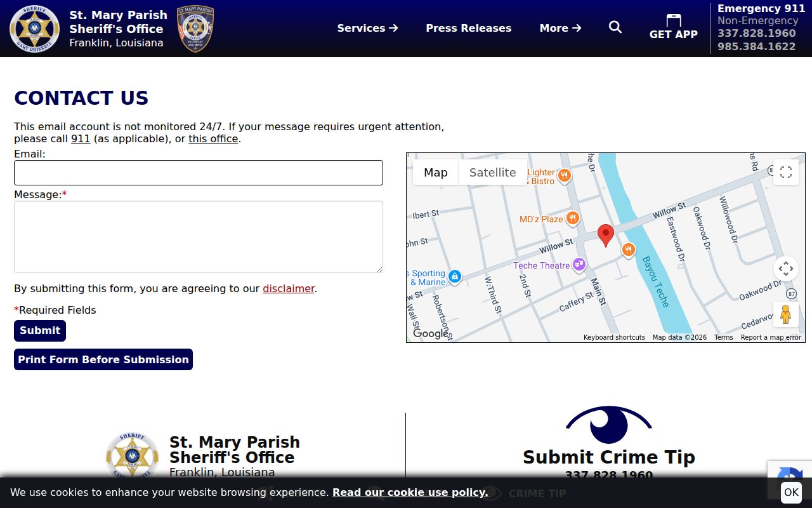Accept cookies with the OK button
812x508 pixels.
click(791, 492)
